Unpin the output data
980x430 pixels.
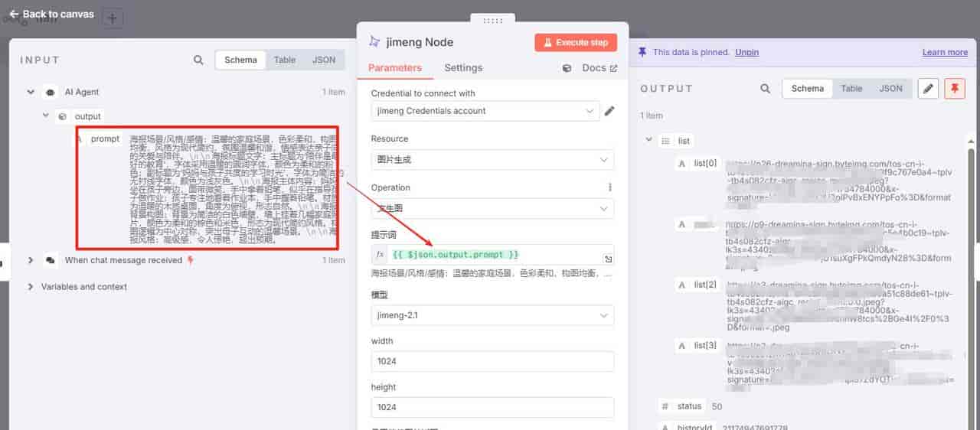746,52
